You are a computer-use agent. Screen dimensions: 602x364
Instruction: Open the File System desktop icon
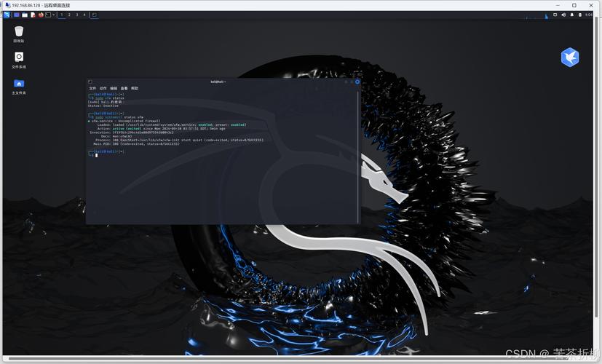pos(19,60)
